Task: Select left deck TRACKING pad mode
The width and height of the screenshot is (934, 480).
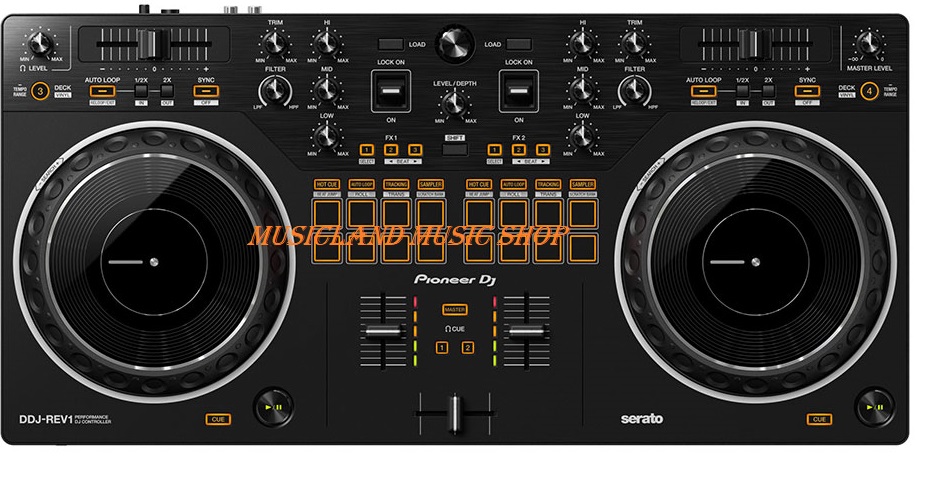Action: (x=396, y=185)
